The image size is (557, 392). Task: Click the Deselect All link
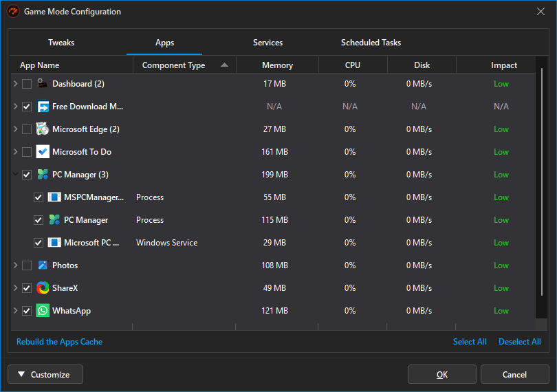click(520, 342)
